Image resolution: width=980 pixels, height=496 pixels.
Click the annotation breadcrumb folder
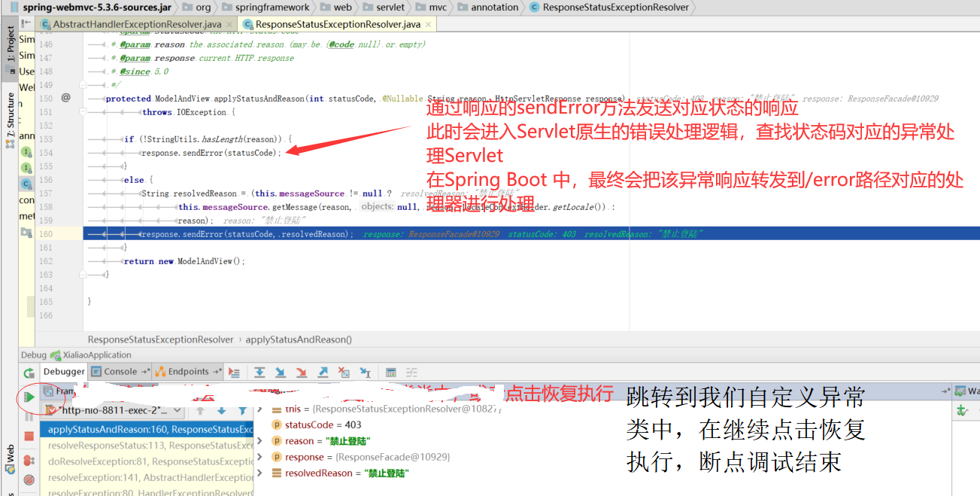(488, 7)
